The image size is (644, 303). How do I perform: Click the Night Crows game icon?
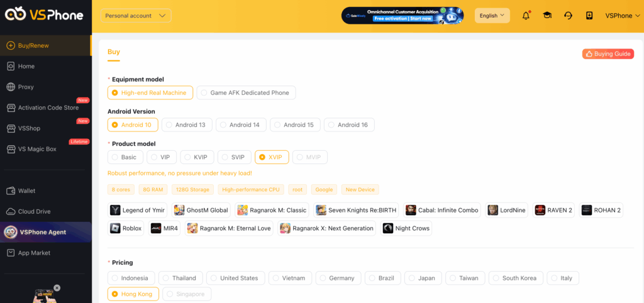tap(388, 228)
